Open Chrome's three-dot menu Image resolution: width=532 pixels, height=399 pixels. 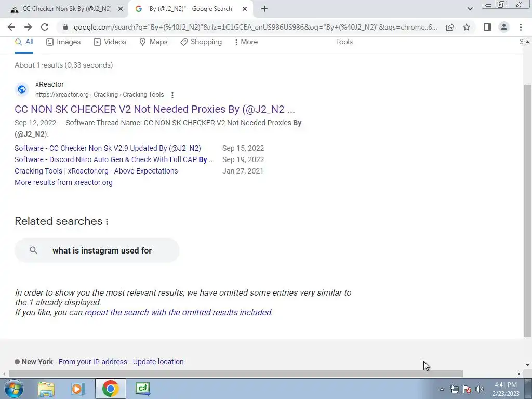[521, 27]
